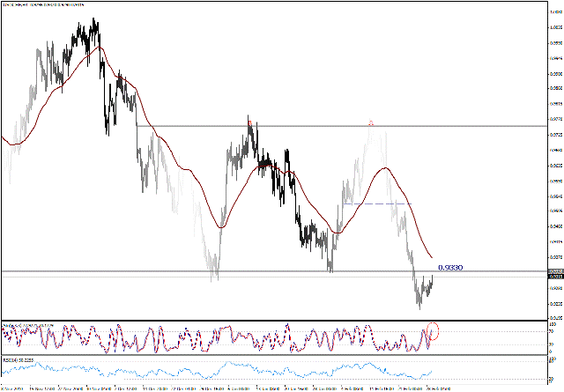Click the highest price peak of the chart
Viewport: 564px width, 392px height.
[x=94, y=21]
